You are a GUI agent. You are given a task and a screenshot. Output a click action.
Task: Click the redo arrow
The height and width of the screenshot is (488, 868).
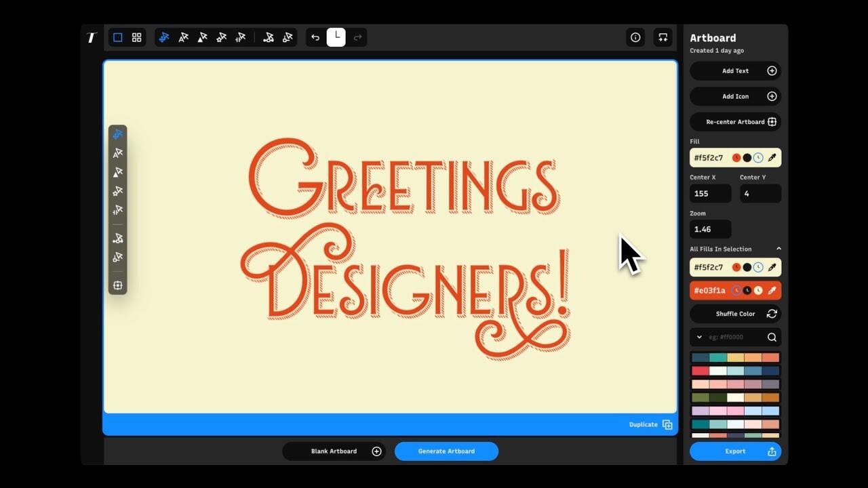357,37
